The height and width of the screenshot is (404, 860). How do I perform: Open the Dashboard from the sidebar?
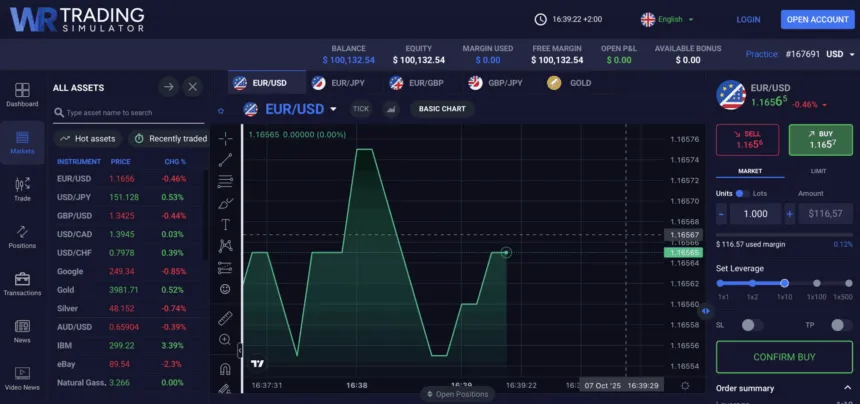coord(22,94)
